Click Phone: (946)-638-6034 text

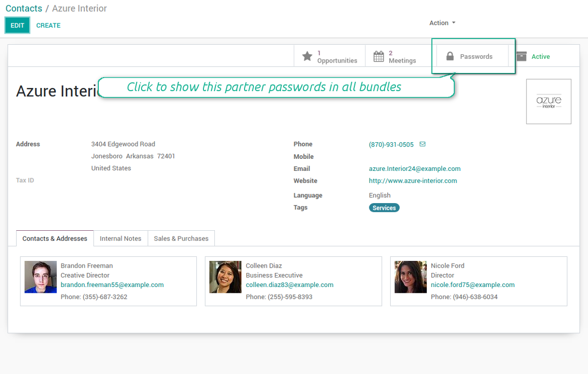(x=464, y=296)
